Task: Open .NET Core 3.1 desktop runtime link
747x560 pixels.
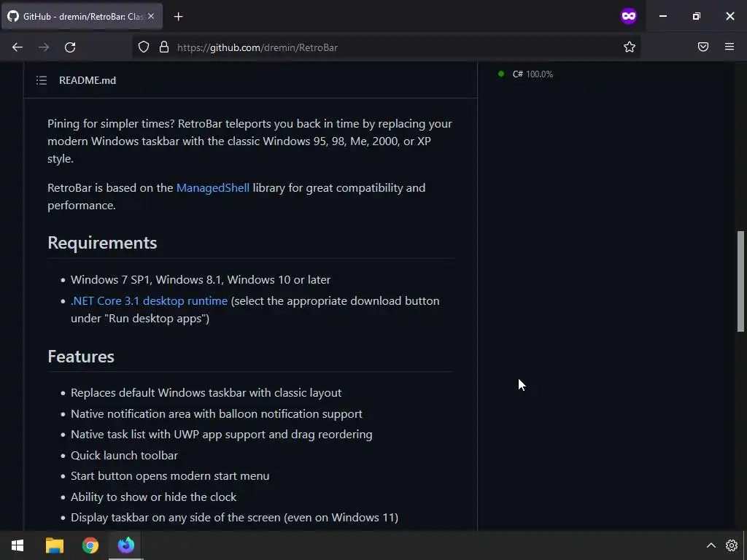Action: 149,301
